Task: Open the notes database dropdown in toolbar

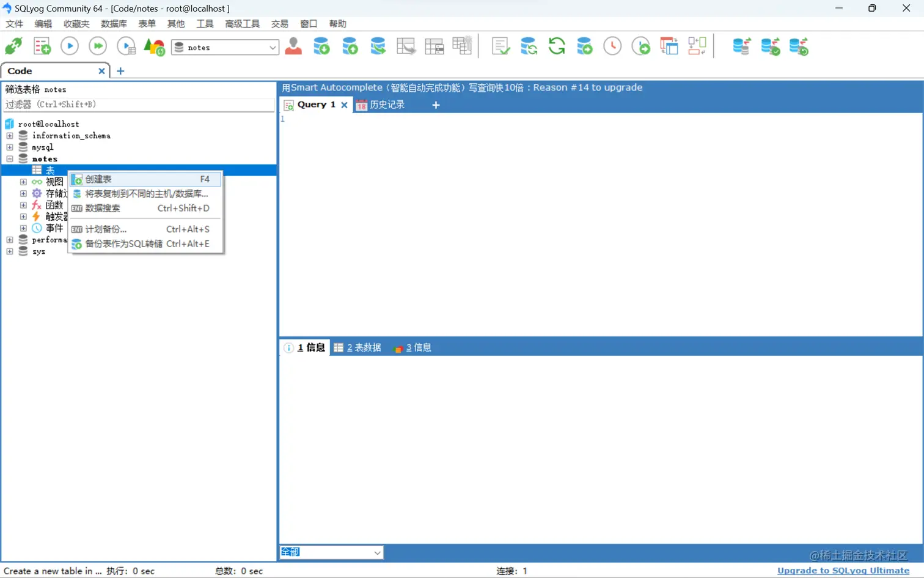Action: coord(225,47)
